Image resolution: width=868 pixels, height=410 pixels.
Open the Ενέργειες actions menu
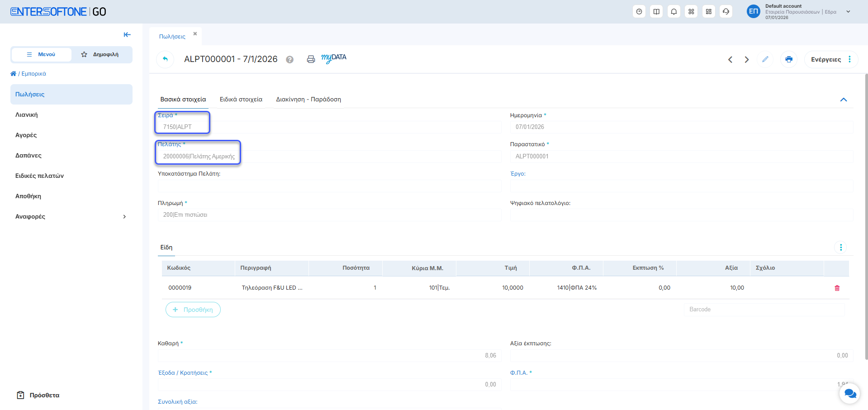click(830, 59)
